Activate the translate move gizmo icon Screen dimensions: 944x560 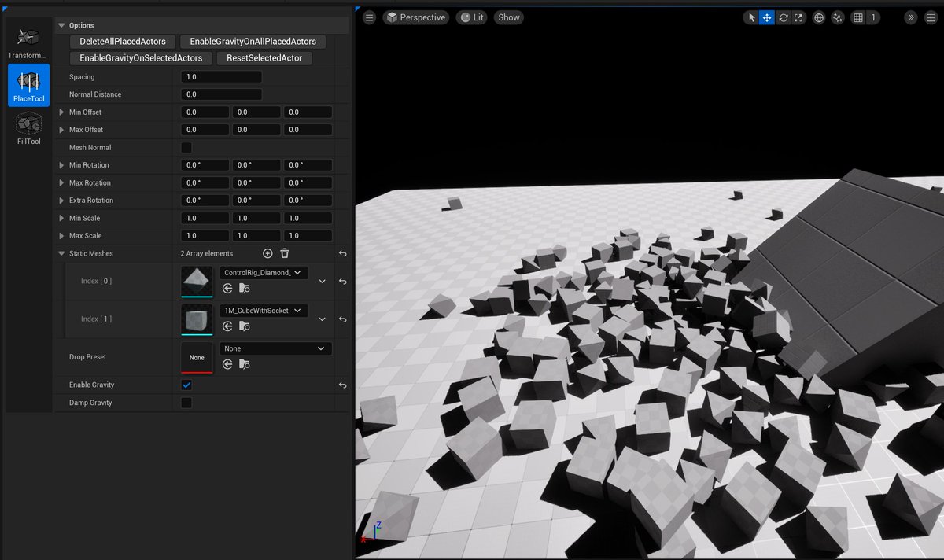tap(767, 17)
